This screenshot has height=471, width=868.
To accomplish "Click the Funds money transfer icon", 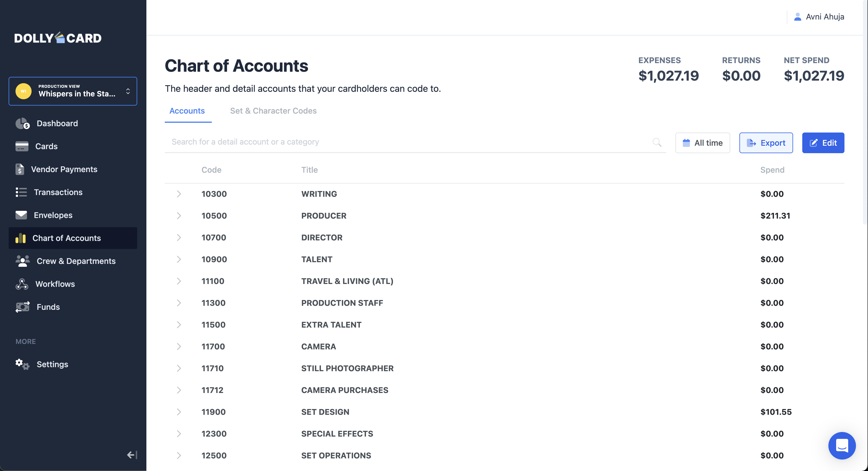I will (22, 307).
